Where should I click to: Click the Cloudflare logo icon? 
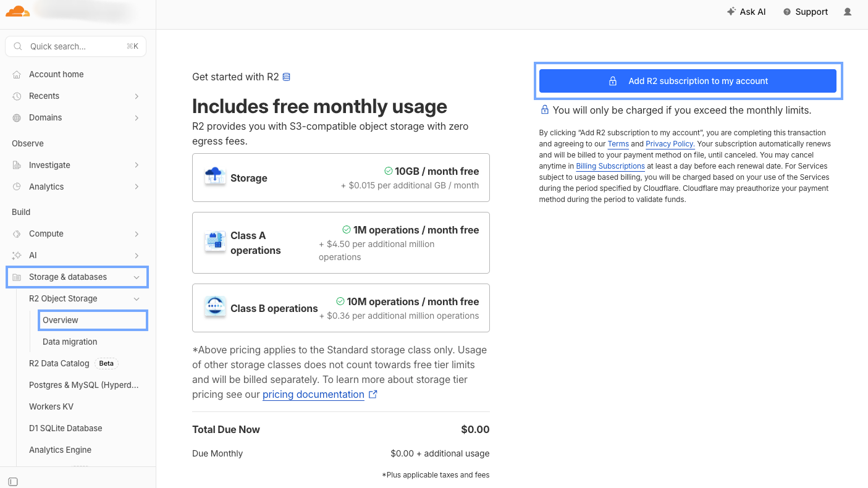click(17, 11)
